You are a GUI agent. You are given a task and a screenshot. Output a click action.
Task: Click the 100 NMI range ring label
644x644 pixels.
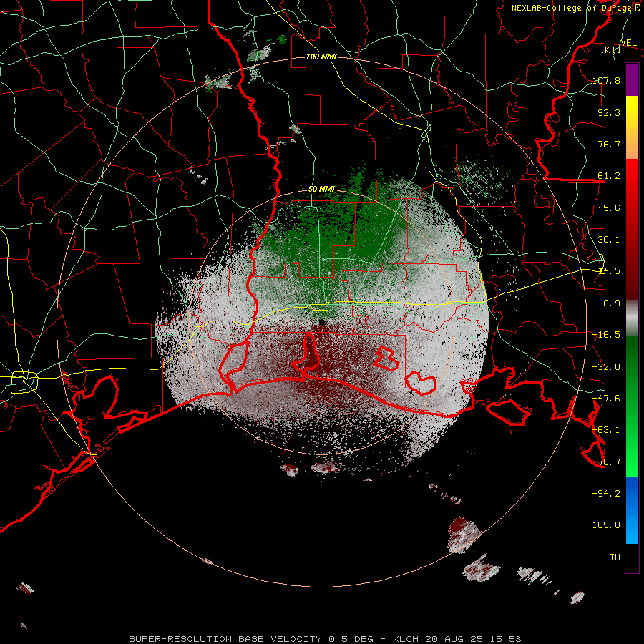point(321,57)
